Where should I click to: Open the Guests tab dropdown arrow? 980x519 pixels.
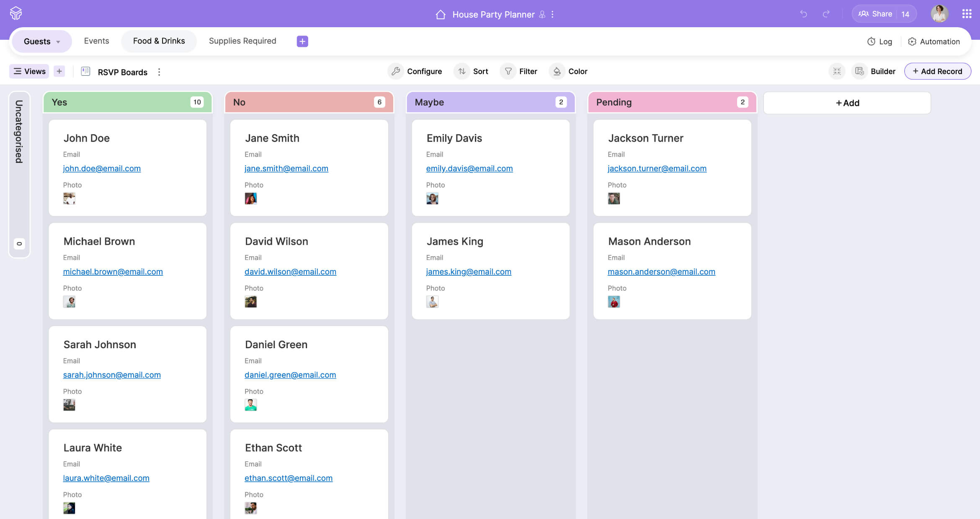[58, 42]
